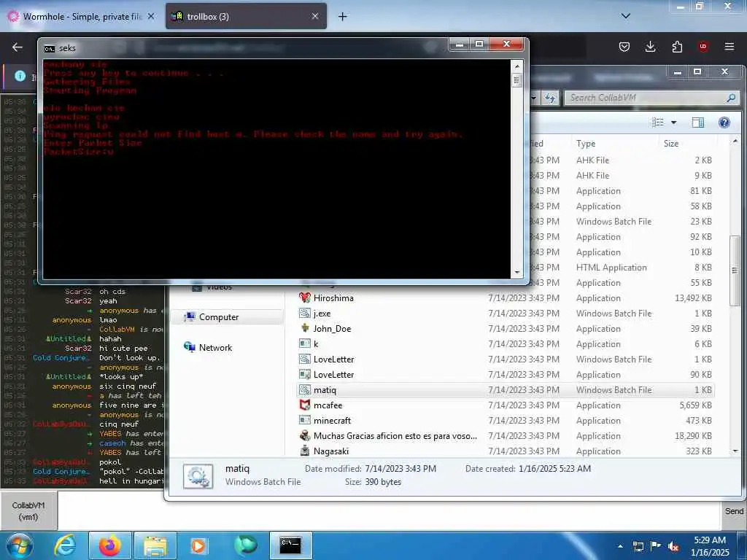Select the Hiroshima application file

coord(333,298)
